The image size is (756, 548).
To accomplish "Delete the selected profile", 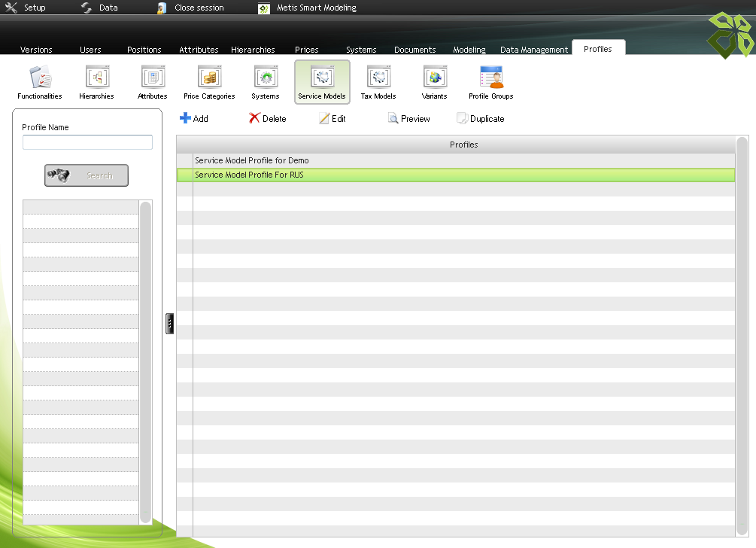I will tap(268, 118).
